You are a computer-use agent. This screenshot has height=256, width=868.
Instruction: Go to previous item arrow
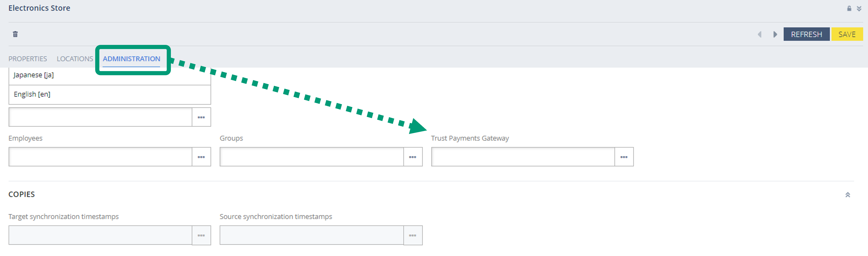[760, 34]
